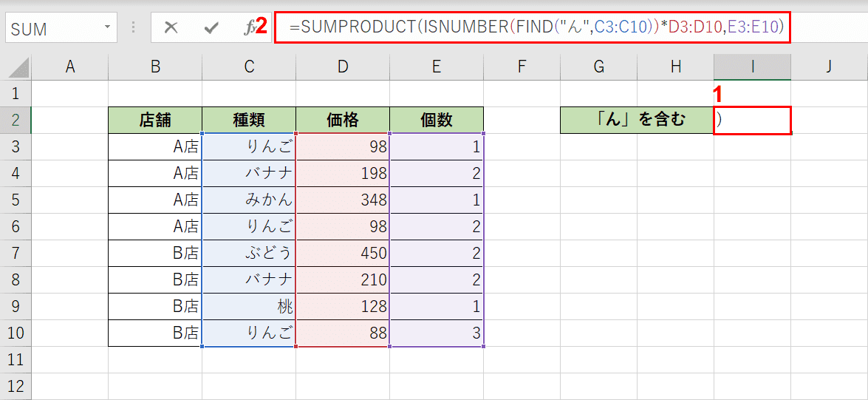Select column A header
Screen dimensions: 868x400
click(x=69, y=67)
